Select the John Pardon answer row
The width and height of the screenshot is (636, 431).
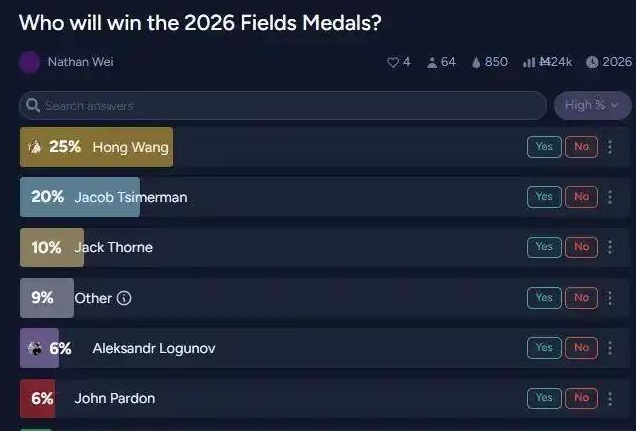pos(324,399)
